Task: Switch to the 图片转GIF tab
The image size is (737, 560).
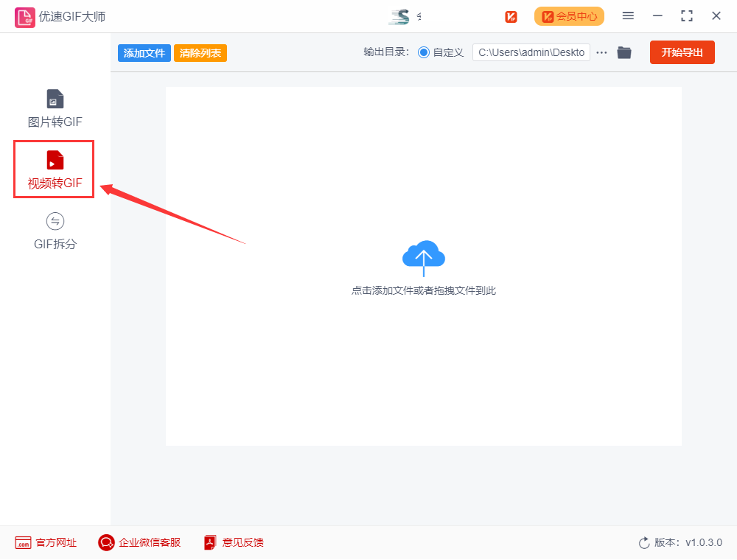Action: (x=55, y=109)
